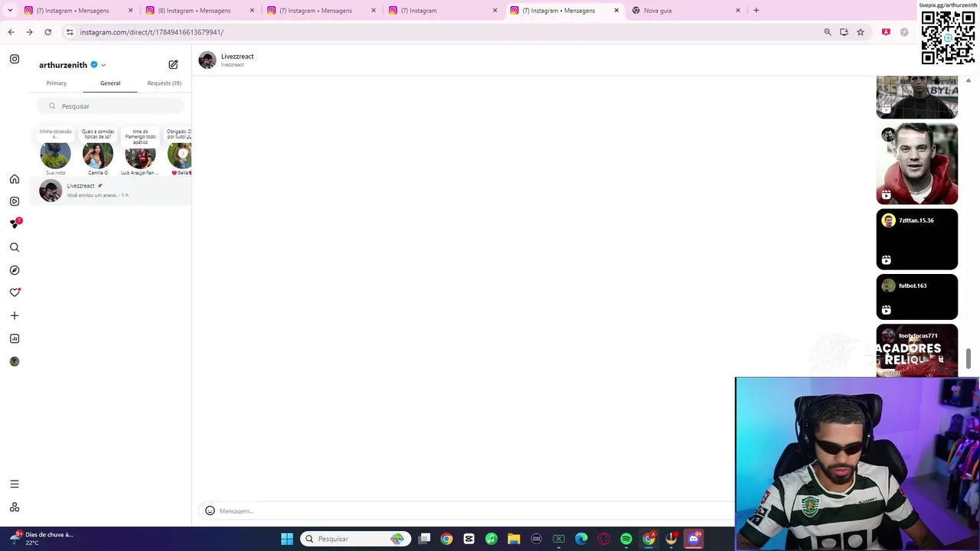
Task: Open the emoji picker in message box
Action: 210,510
